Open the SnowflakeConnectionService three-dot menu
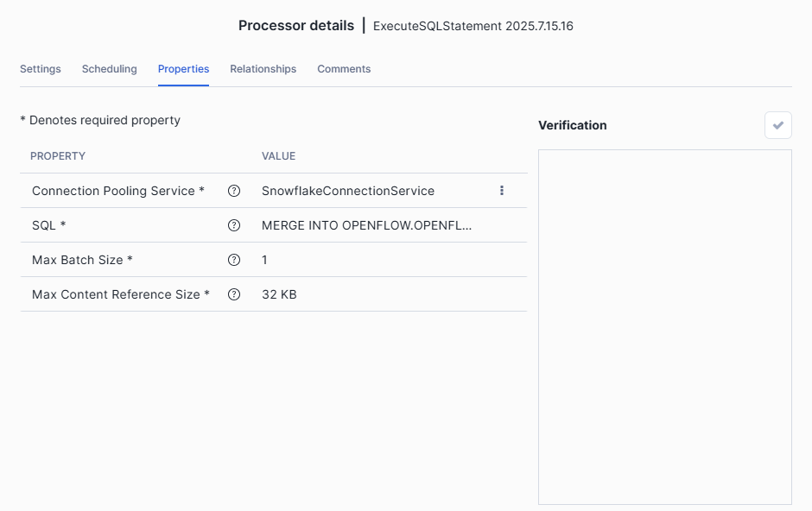Image resolution: width=812 pixels, height=511 pixels. [x=502, y=191]
